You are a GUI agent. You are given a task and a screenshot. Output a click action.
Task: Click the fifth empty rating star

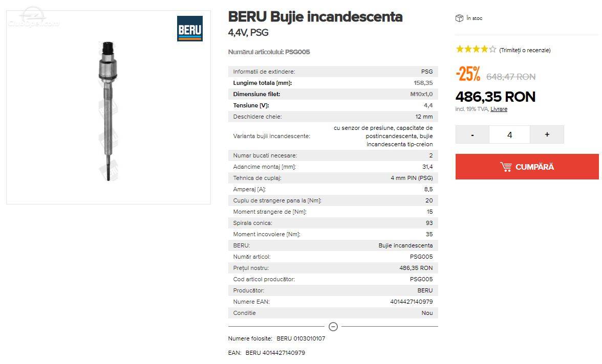(x=492, y=49)
